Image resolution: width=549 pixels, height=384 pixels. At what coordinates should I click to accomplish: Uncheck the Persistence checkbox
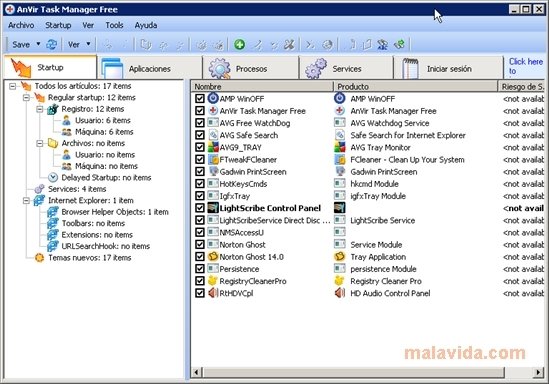coord(200,269)
